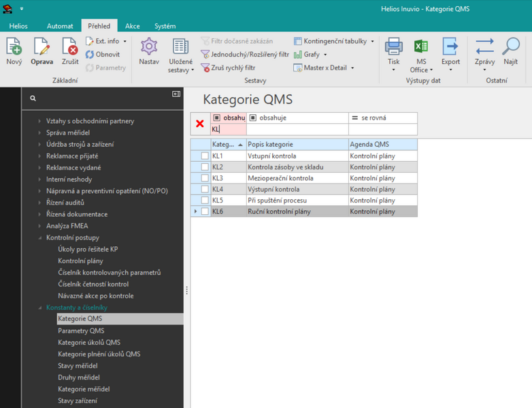The height and width of the screenshot is (408, 532).
Task: Expand the Řízení auditů tree node
Action: coord(39,203)
